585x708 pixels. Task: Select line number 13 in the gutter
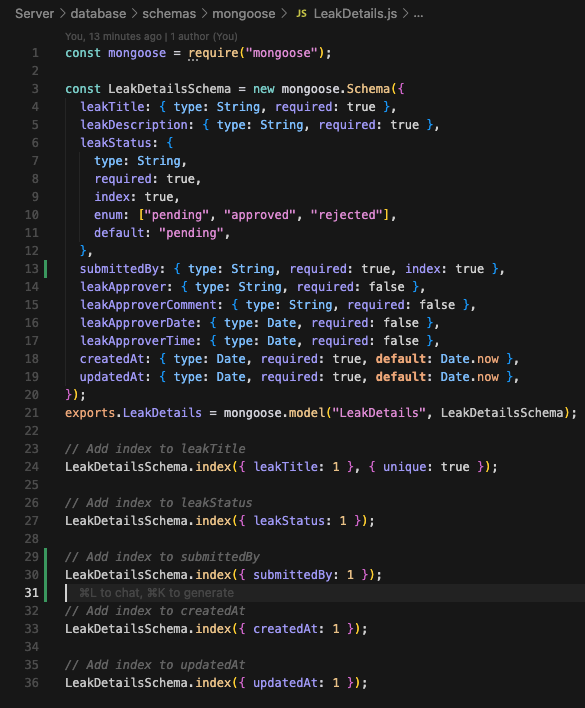coord(32,269)
